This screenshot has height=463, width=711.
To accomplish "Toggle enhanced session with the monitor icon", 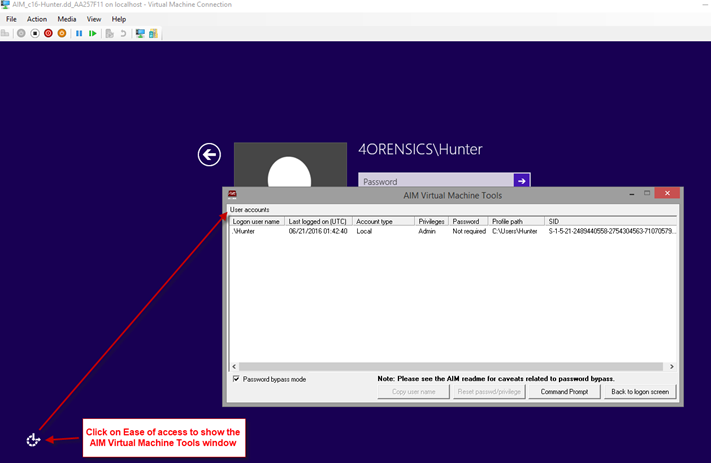I will [x=140, y=33].
